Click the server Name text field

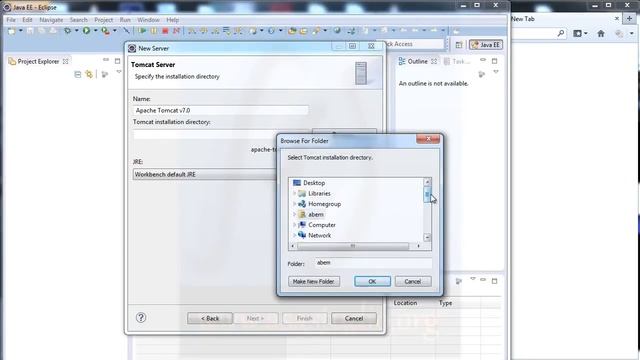220,110
